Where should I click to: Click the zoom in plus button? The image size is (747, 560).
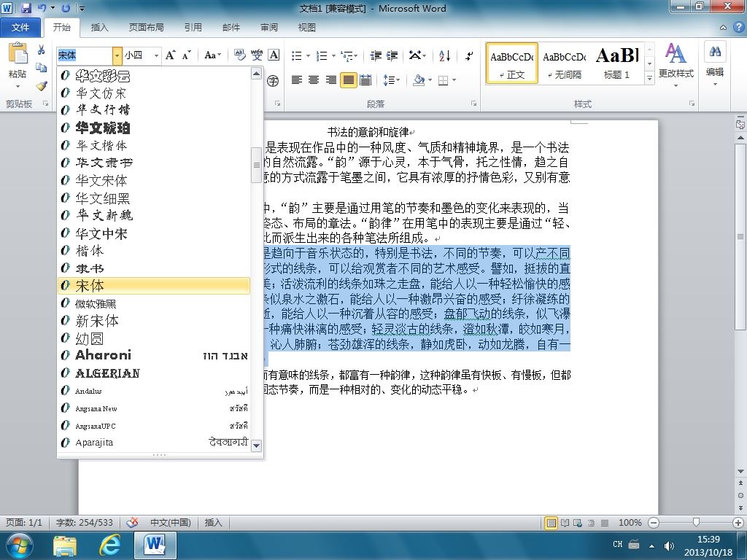tap(738, 523)
